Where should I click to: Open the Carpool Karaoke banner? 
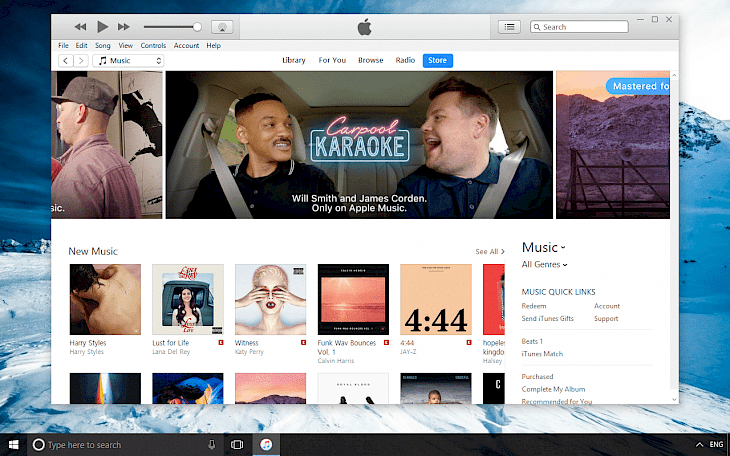[x=359, y=144]
